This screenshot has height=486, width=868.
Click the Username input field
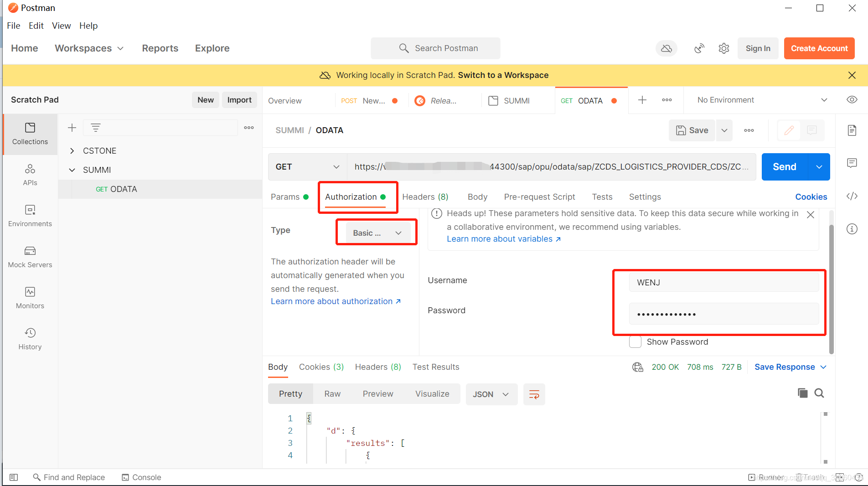click(724, 282)
